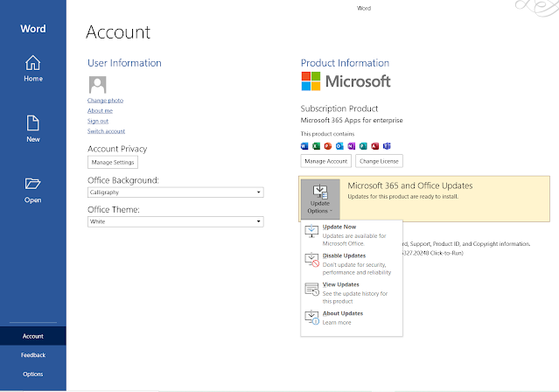559x392 pixels.
Task: Choose Update Now from the menu
Action: point(352,234)
